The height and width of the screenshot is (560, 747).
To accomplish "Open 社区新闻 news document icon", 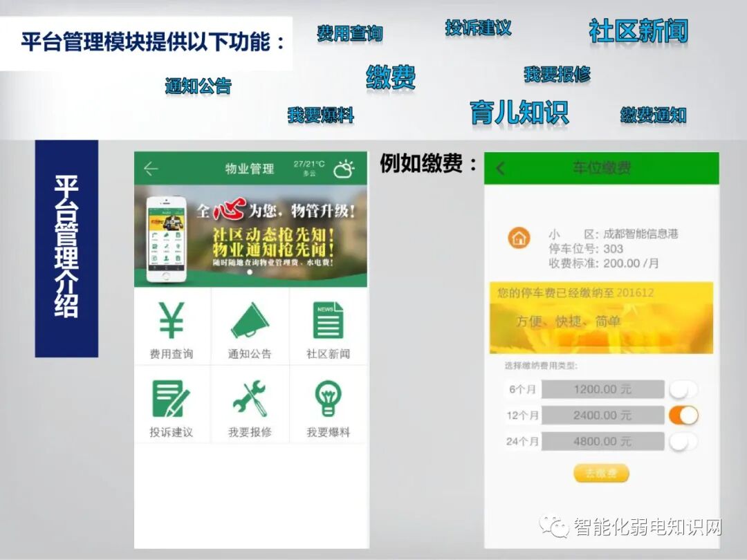I will [x=329, y=320].
